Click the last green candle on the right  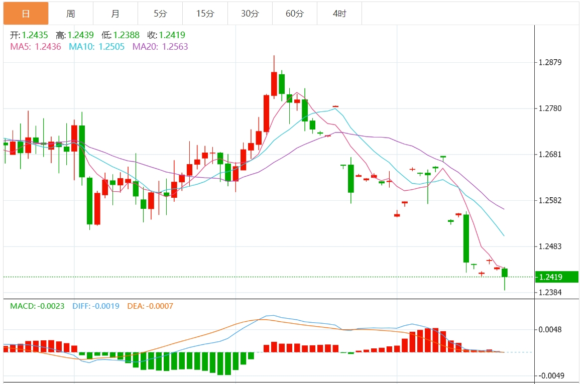(x=505, y=273)
